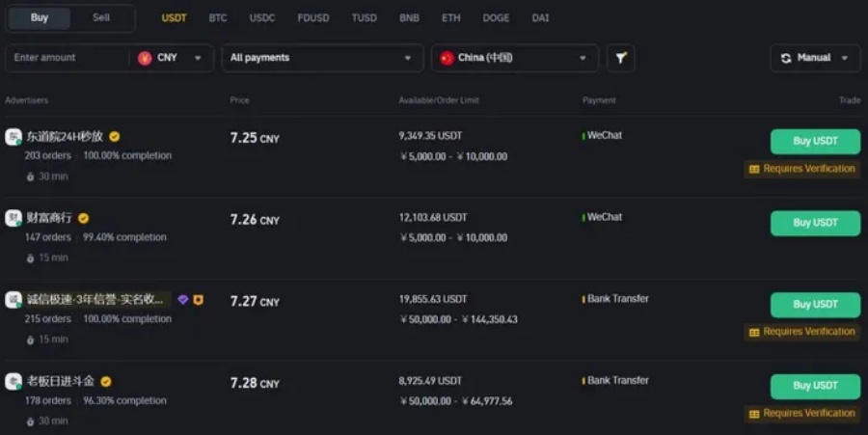Open the China region dropdown
Viewport: 868px width, 435px height.
coord(515,58)
